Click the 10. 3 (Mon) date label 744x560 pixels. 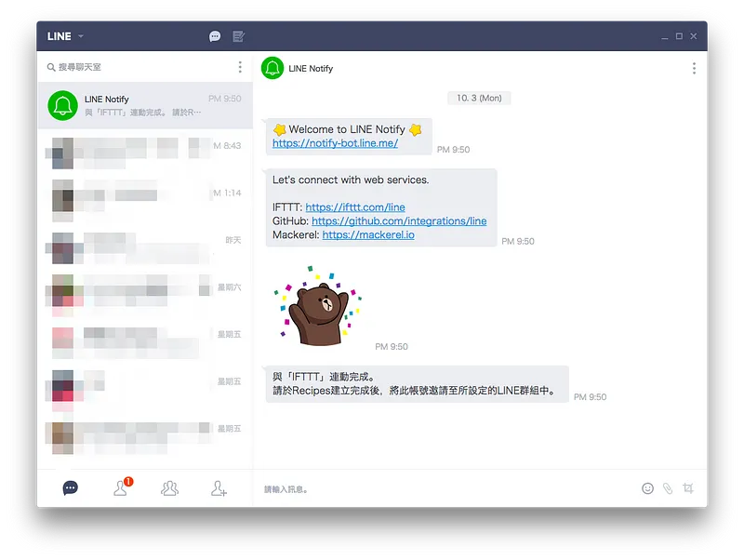pos(479,99)
